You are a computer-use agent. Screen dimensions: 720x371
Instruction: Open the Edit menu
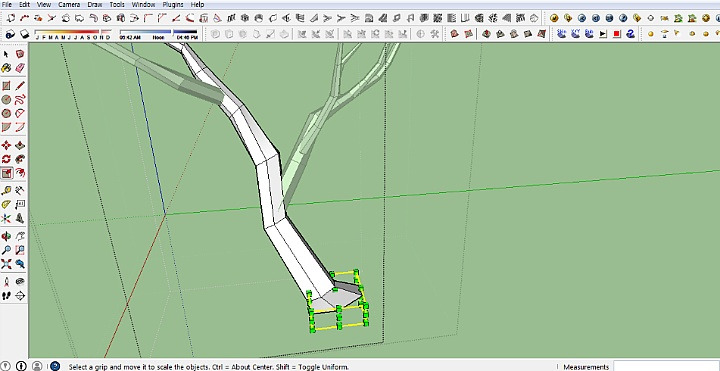(24, 5)
